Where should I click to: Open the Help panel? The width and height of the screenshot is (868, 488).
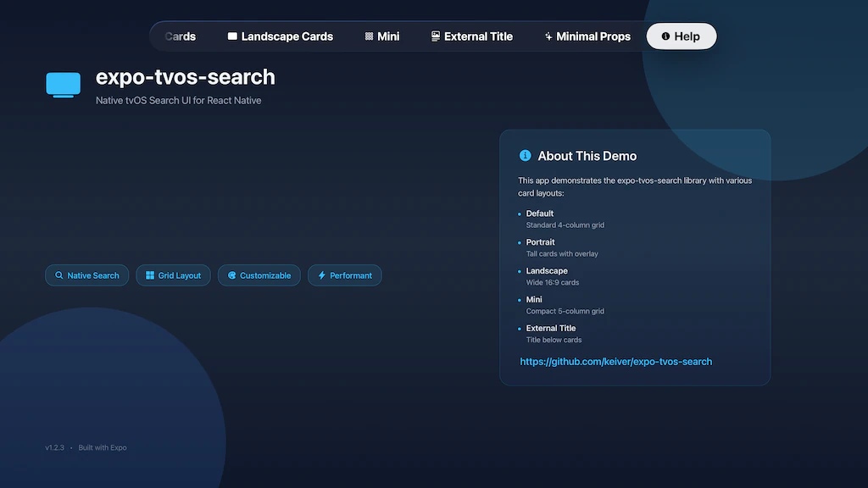pyautogui.click(x=682, y=36)
